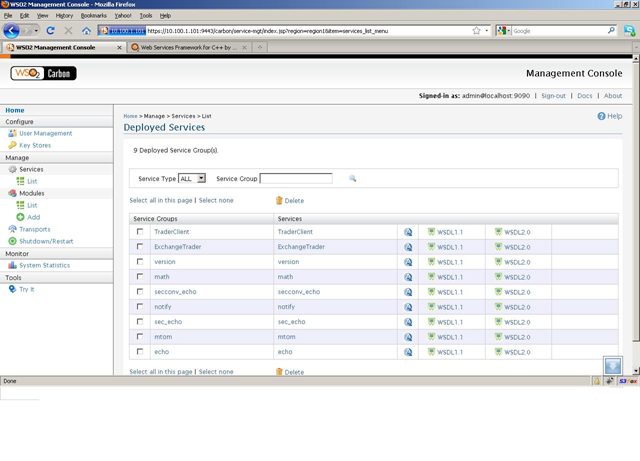Open Try It icon for mtom service
Viewport: 640px width, 461px height.
point(408,337)
